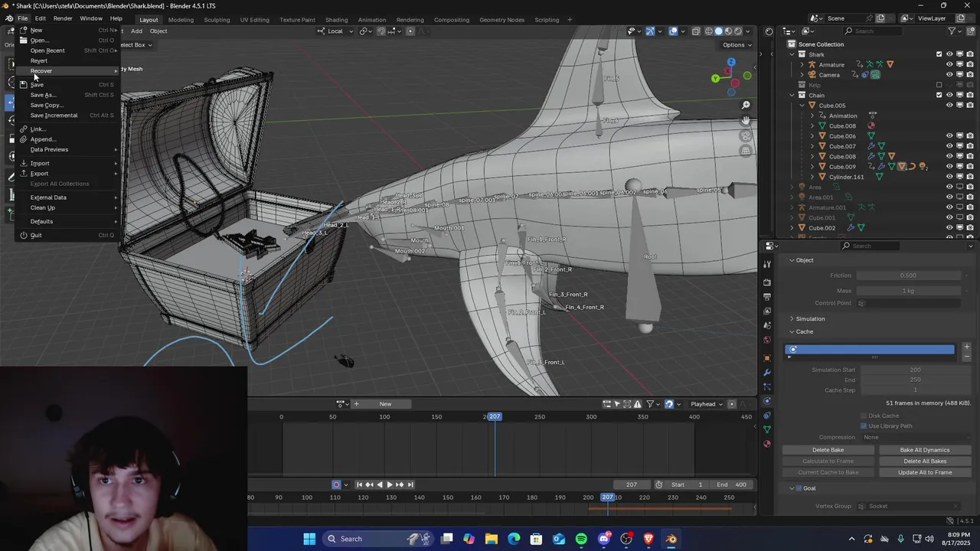Viewport: 980px width, 551px height.
Task: Toggle the Goal checkbox
Action: (799, 488)
